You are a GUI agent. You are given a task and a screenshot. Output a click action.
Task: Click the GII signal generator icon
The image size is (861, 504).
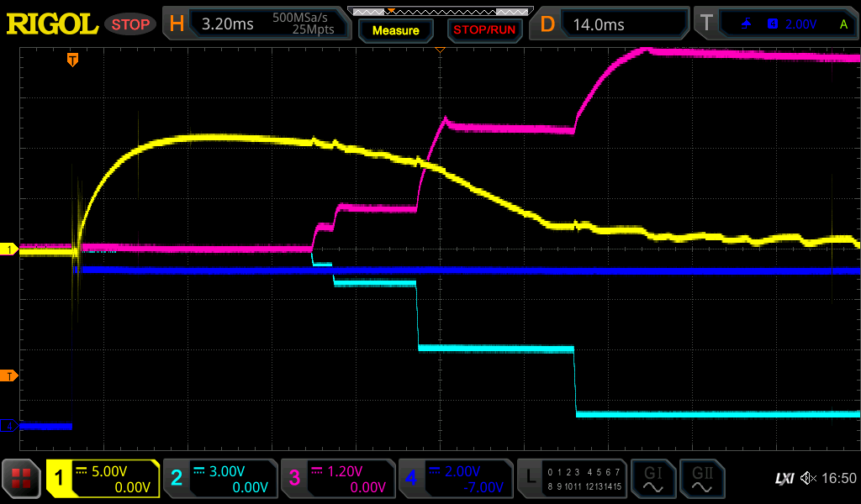click(701, 479)
